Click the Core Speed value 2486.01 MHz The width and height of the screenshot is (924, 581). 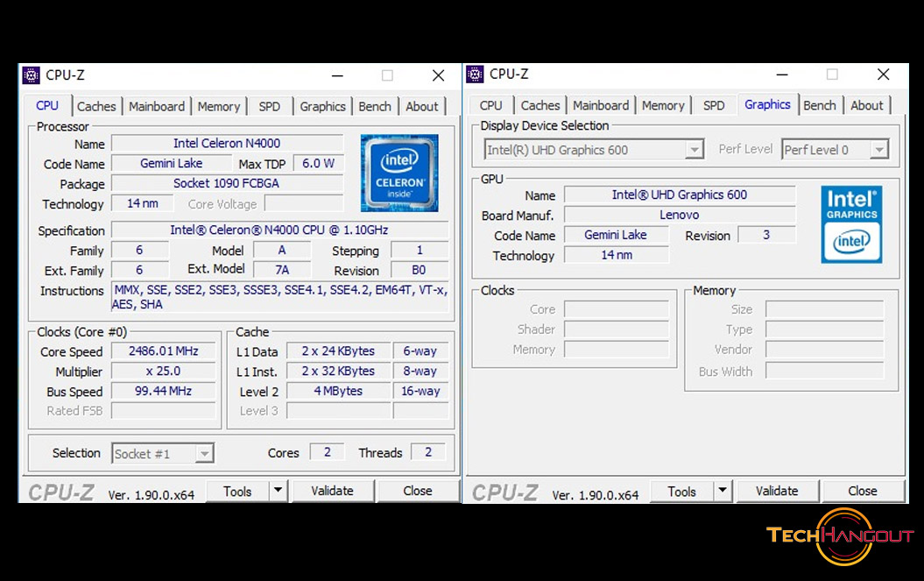(x=163, y=351)
